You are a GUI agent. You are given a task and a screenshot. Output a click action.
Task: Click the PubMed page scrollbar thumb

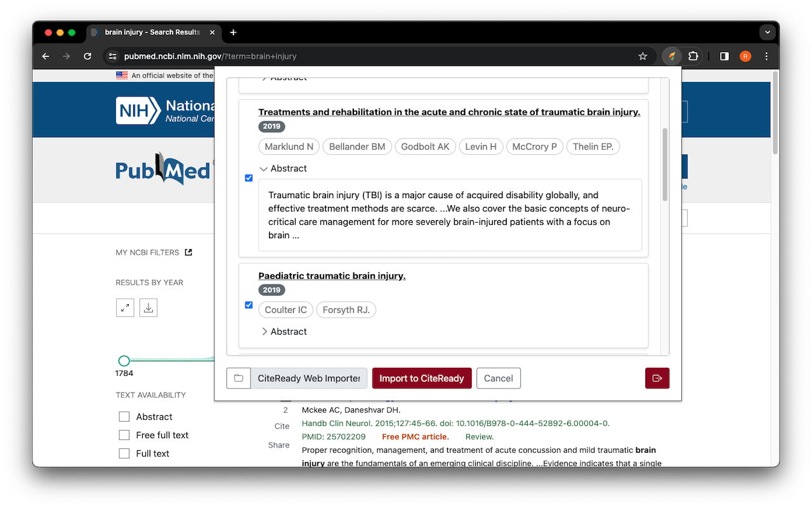coord(775,112)
